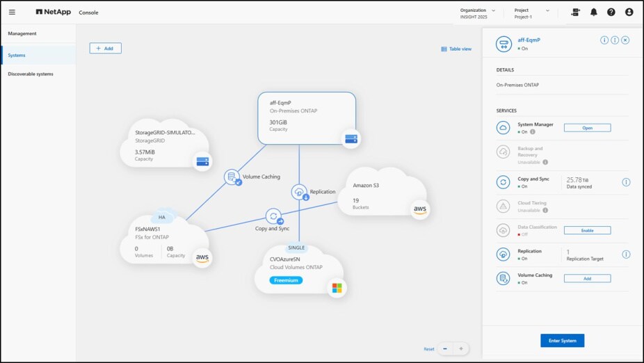Click the Copy and Sync canvas icon

274,216
